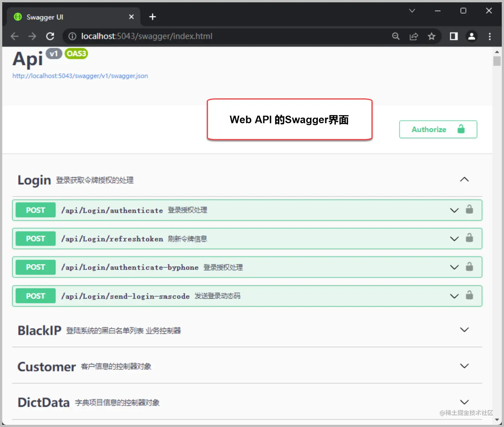Expand the send-login-smscode endpoint chevron
The height and width of the screenshot is (427, 504).
point(454,296)
